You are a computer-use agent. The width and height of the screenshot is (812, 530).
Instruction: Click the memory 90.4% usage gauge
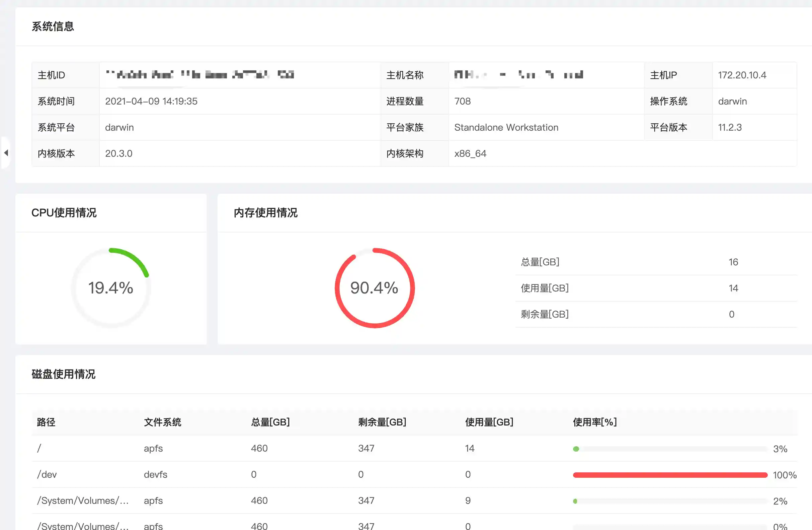point(374,287)
